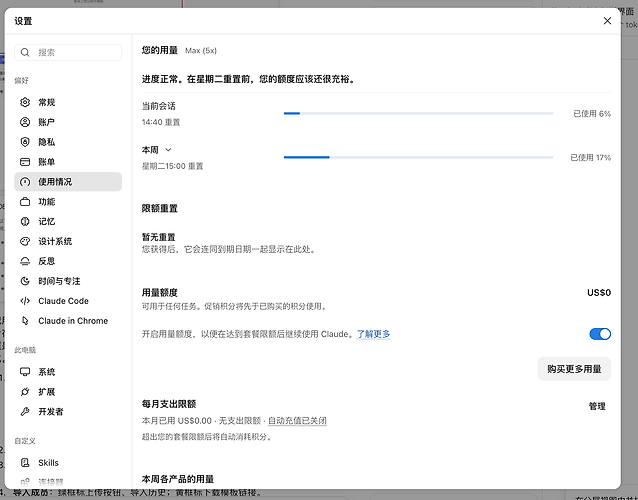Image resolution: width=638 pixels, height=500 pixels.
Task: Click the 自动充值已关闭 link
Action: 297,421
